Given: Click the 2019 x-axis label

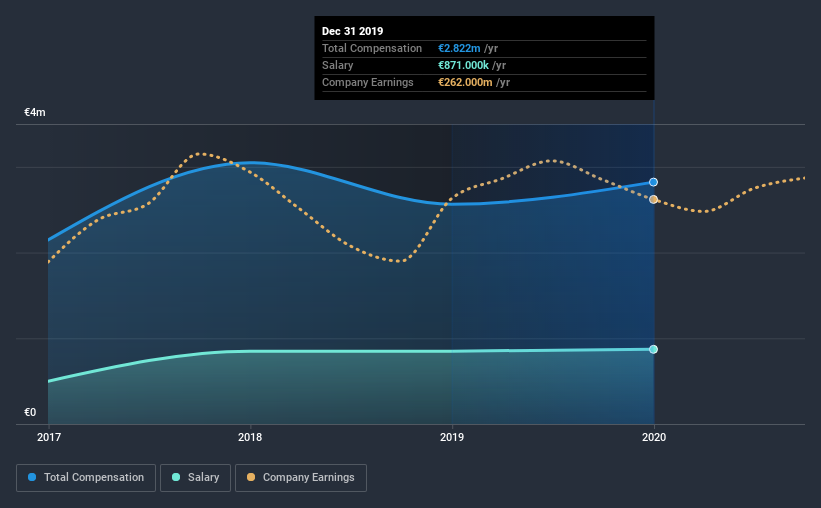Looking at the screenshot, I should tap(452, 437).
